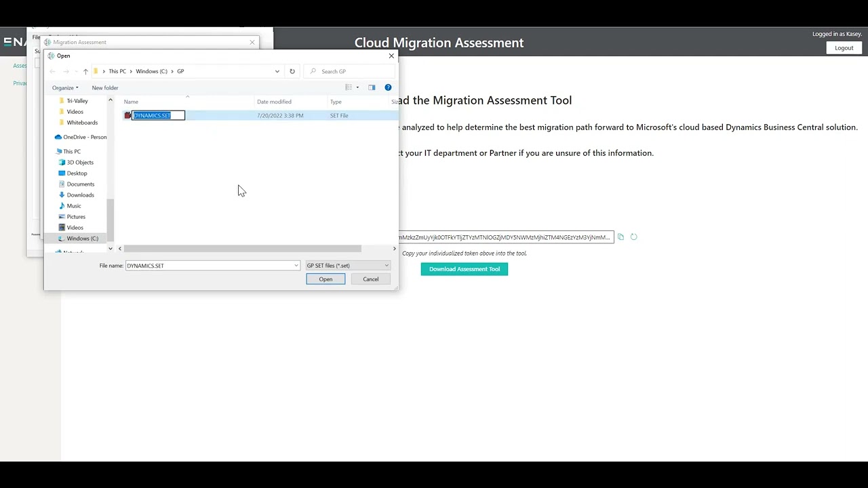868x488 pixels.
Task: Click Windows (C:) in address breadcrumb
Action: click(x=151, y=71)
